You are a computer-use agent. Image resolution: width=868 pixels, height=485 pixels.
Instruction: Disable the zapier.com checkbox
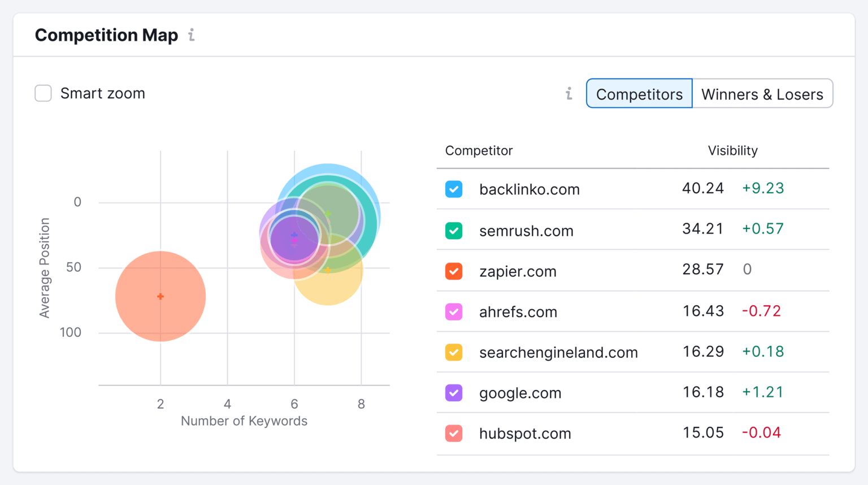pyautogui.click(x=454, y=271)
